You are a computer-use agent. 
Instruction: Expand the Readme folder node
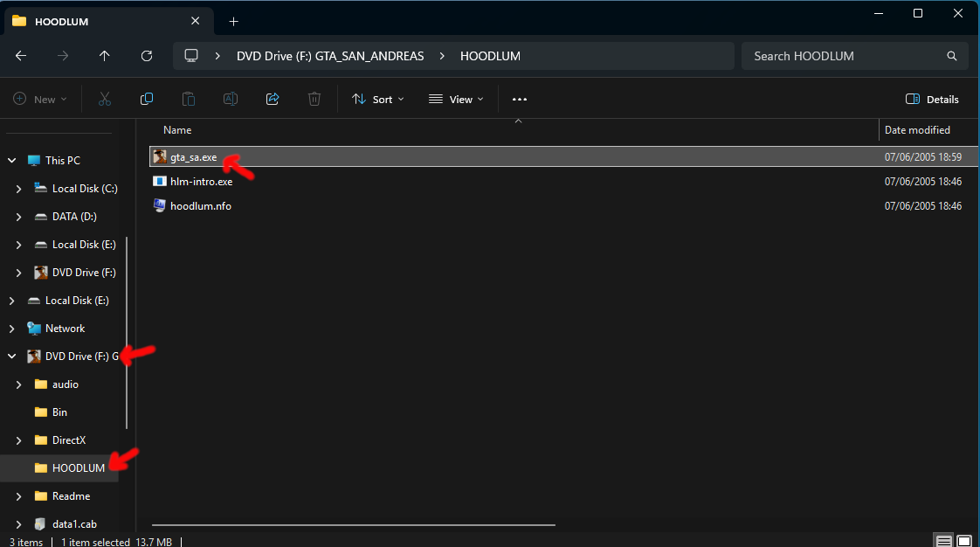pyautogui.click(x=18, y=496)
